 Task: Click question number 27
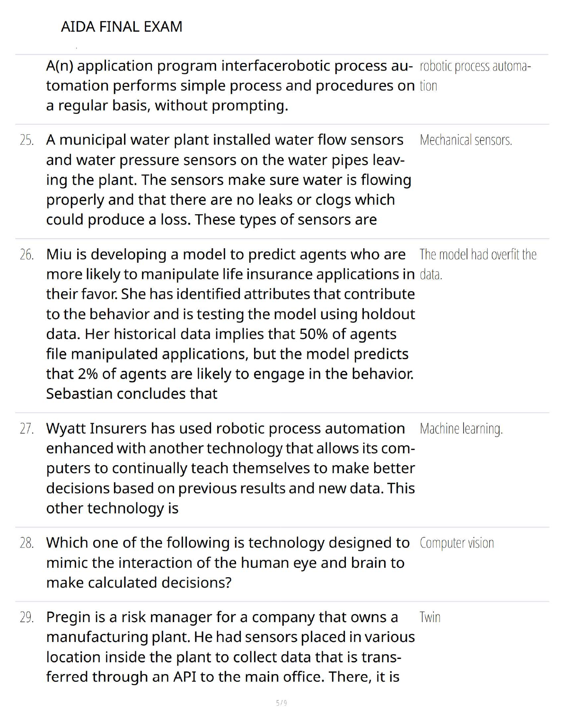tap(27, 429)
